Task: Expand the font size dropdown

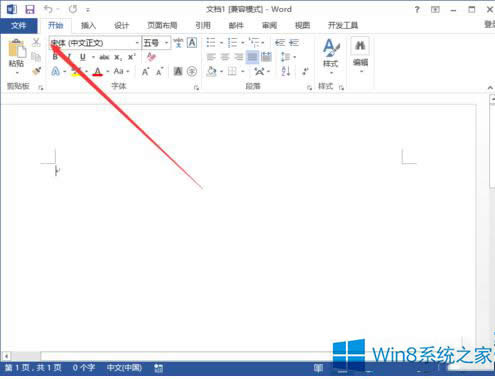Action: click(166, 43)
